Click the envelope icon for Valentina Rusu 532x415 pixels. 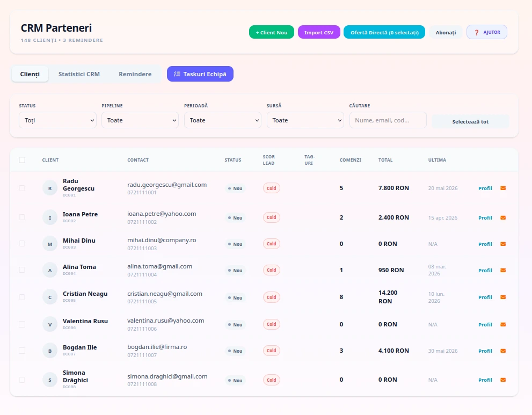tap(503, 324)
